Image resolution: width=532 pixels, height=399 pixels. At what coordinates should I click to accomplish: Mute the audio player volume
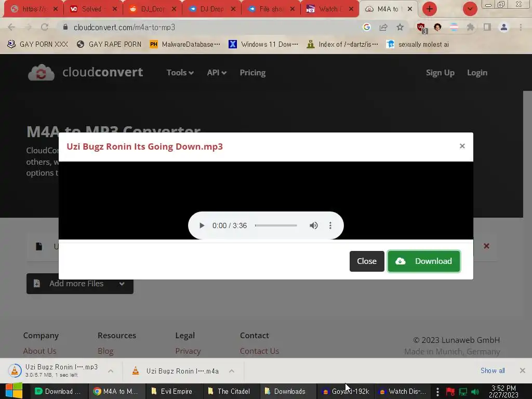(x=313, y=225)
